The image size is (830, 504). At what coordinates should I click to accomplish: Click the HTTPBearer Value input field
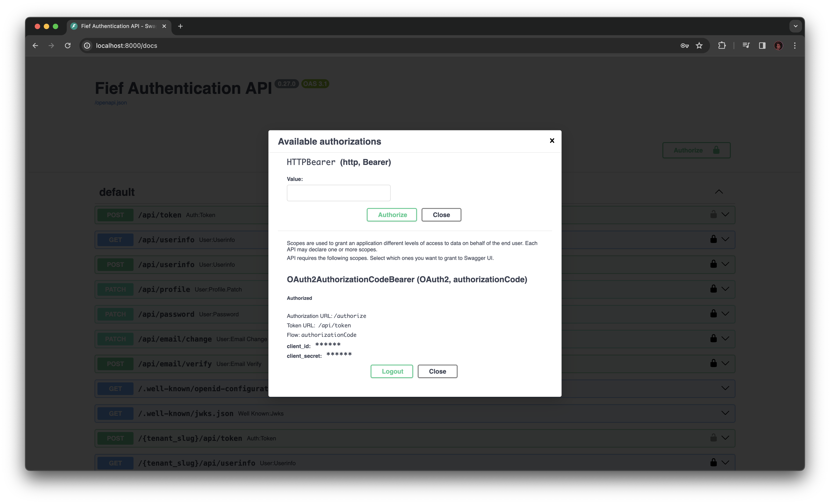coord(338,193)
